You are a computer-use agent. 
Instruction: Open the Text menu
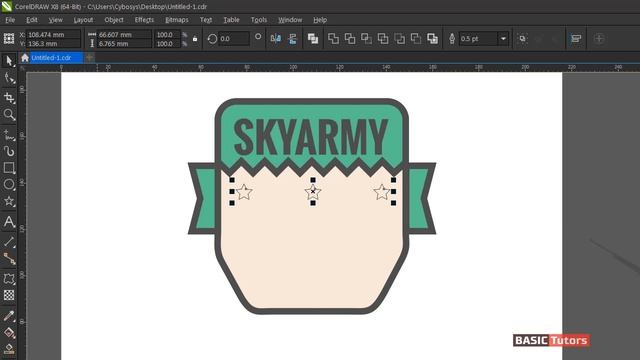206,20
